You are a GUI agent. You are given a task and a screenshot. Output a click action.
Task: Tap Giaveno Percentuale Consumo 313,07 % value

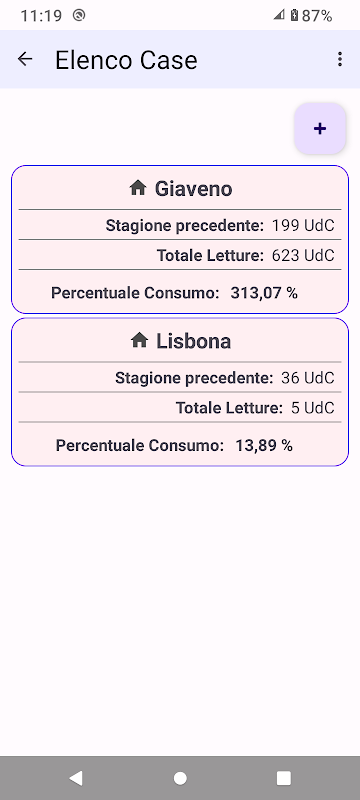pos(264,293)
